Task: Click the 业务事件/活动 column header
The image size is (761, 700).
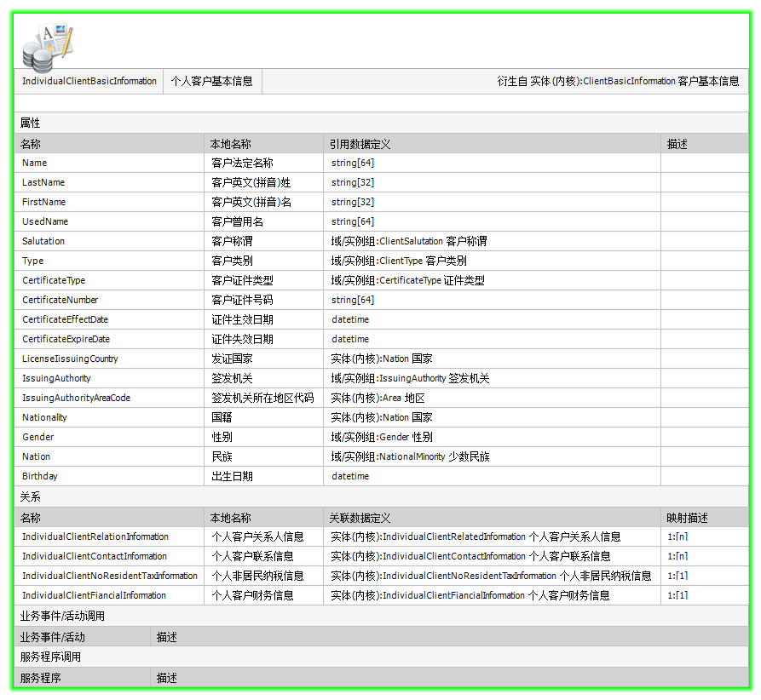Action: [83, 637]
